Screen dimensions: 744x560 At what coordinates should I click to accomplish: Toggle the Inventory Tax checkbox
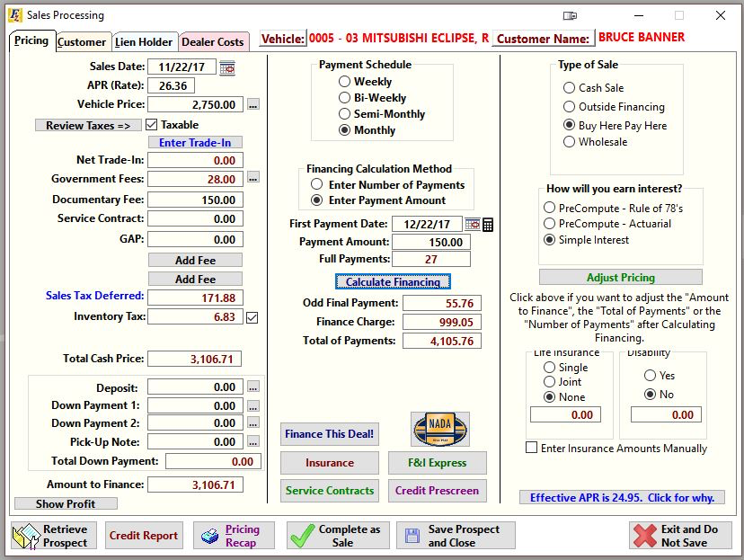tap(252, 317)
